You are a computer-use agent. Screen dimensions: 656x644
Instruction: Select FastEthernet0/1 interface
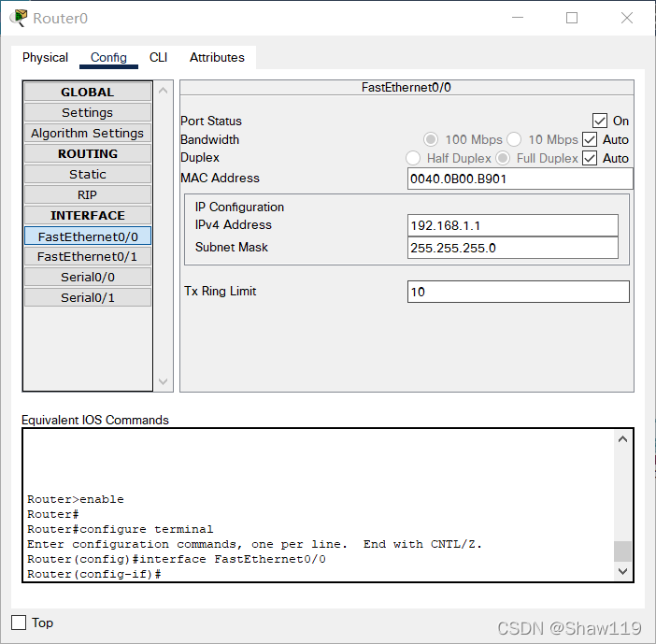tap(88, 256)
